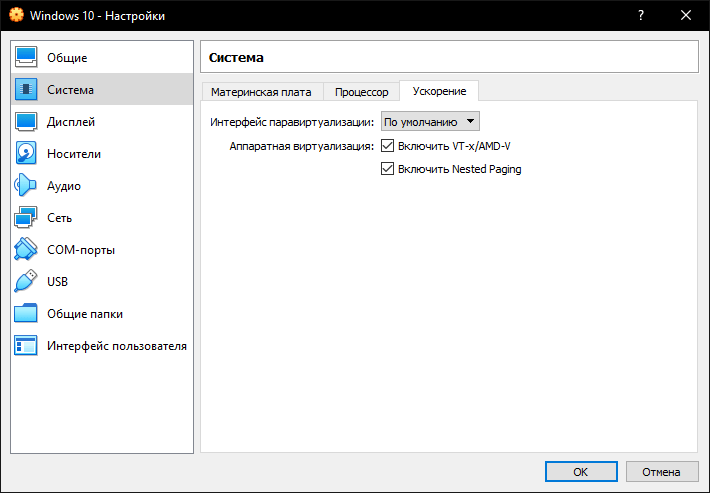Viewport: 710px width, 493px height.
Task: Click the Общие monitor icon
Action: pos(26,57)
